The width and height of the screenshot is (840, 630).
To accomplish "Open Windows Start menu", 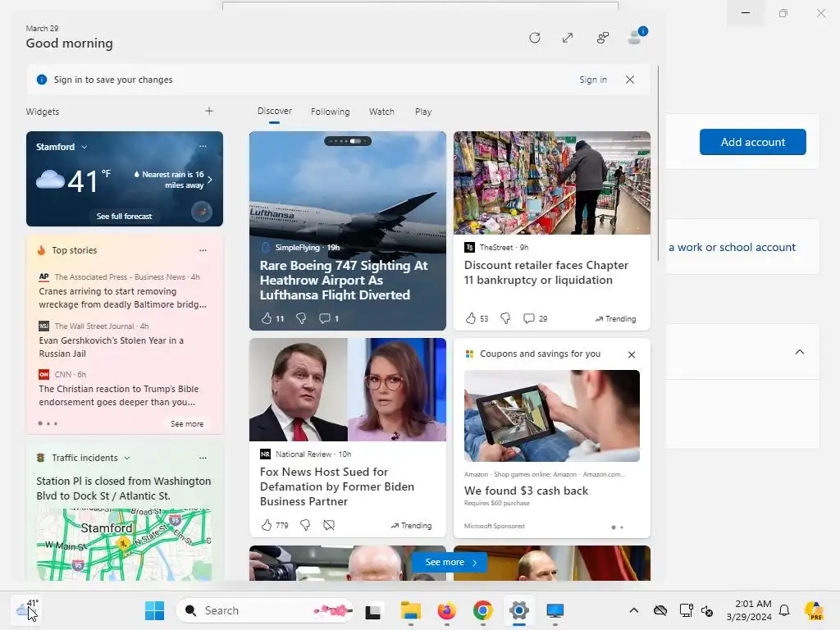I will [x=155, y=610].
